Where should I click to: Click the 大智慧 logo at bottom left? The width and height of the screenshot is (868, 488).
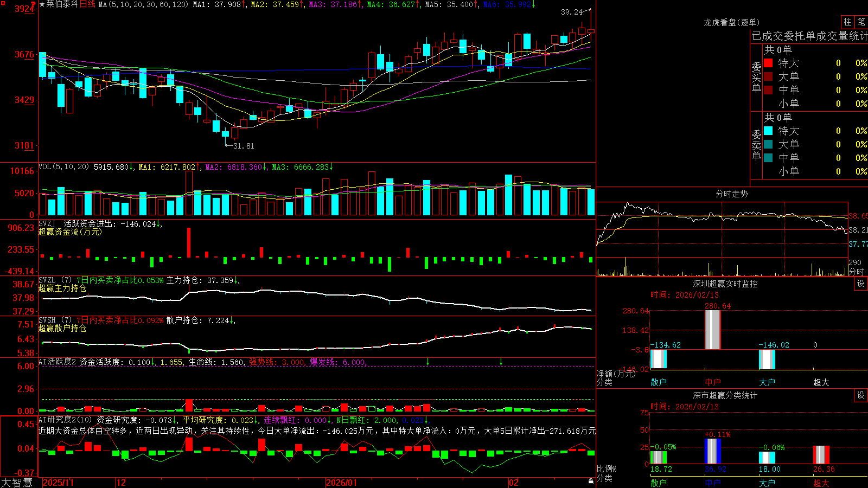pyautogui.click(x=17, y=482)
